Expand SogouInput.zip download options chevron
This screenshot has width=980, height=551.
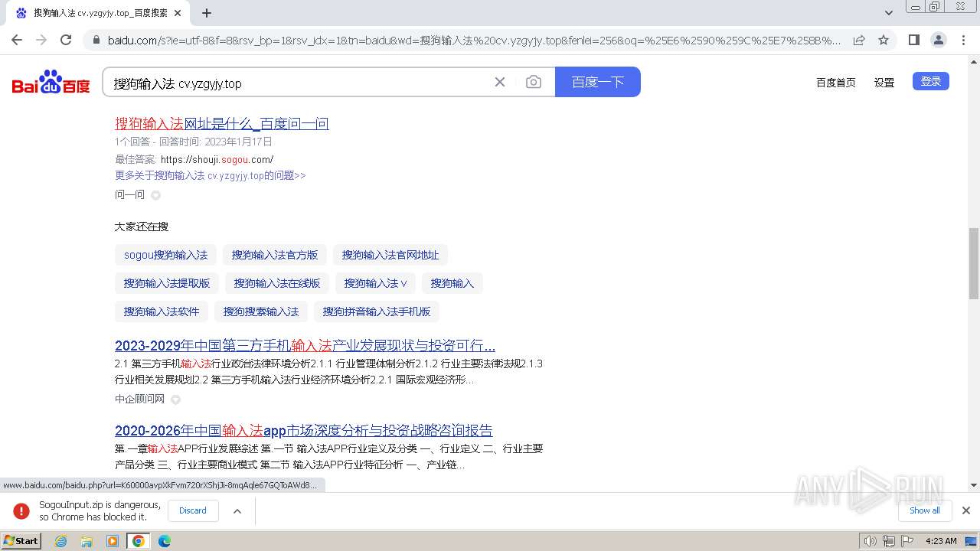click(x=237, y=510)
